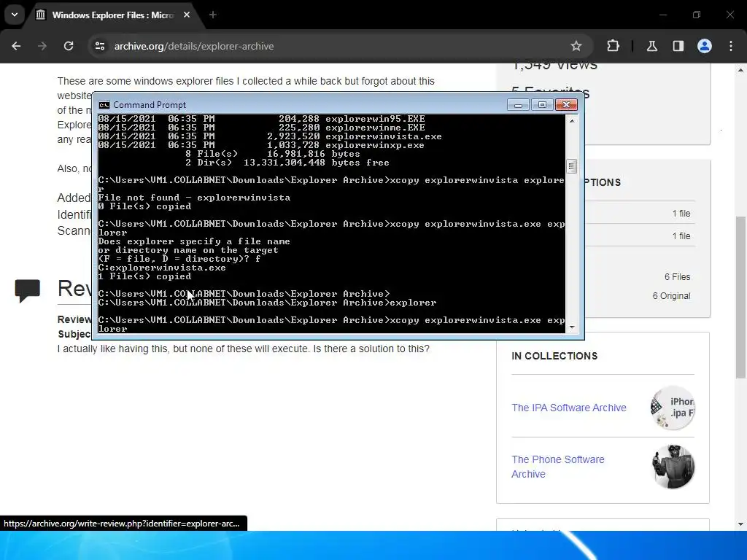
Task: Minimize the Command Prompt window
Action: pos(519,105)
